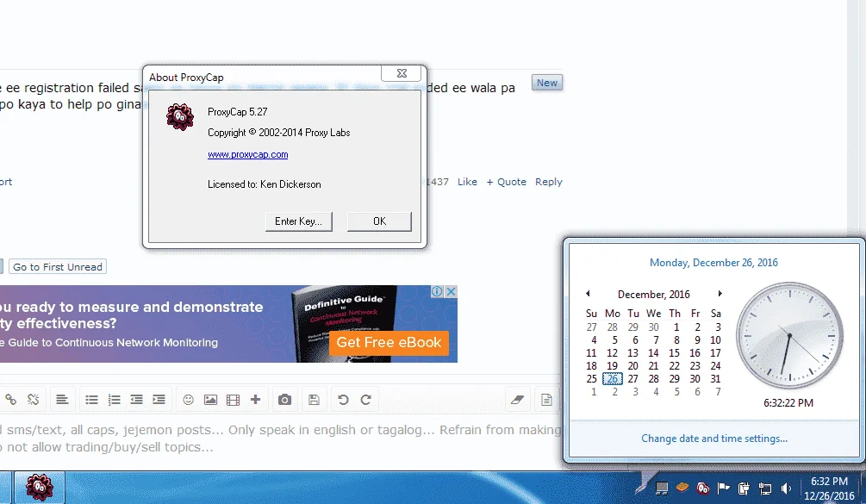This screenshot has height=504, width=866.
Task: Click the Monday, December 26, 2016 heading
Action: pyautogui.click(x=713, y=263)
